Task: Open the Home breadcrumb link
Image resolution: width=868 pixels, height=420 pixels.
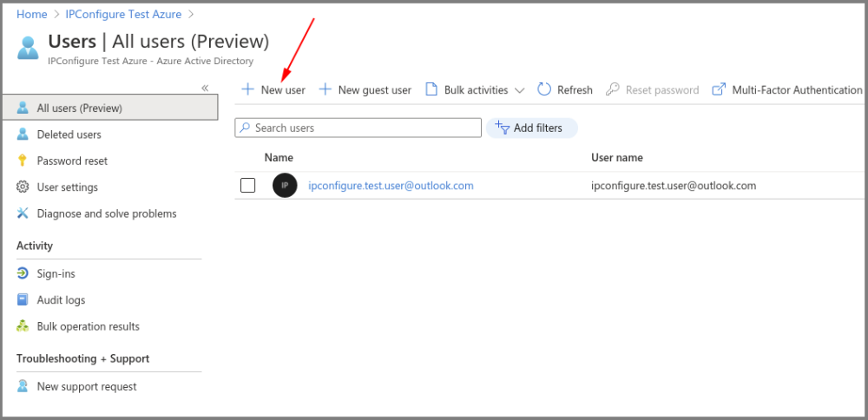Action: [31, 15]
